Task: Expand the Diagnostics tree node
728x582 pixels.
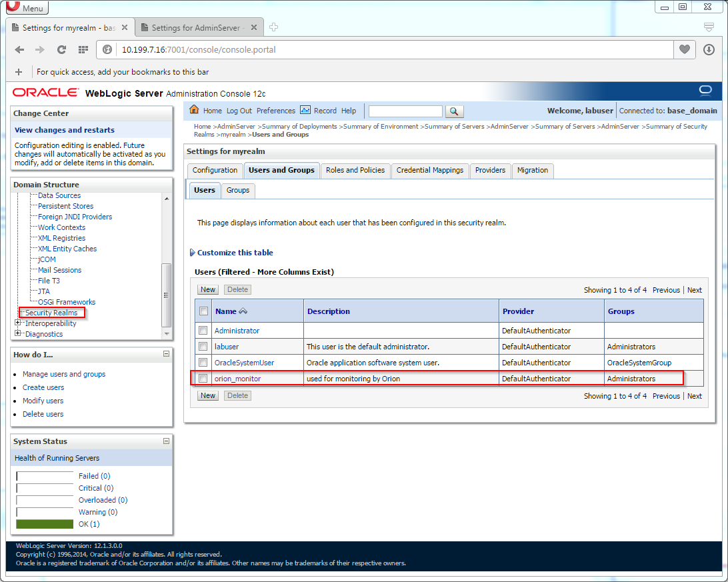Action: tap(17, 333)
